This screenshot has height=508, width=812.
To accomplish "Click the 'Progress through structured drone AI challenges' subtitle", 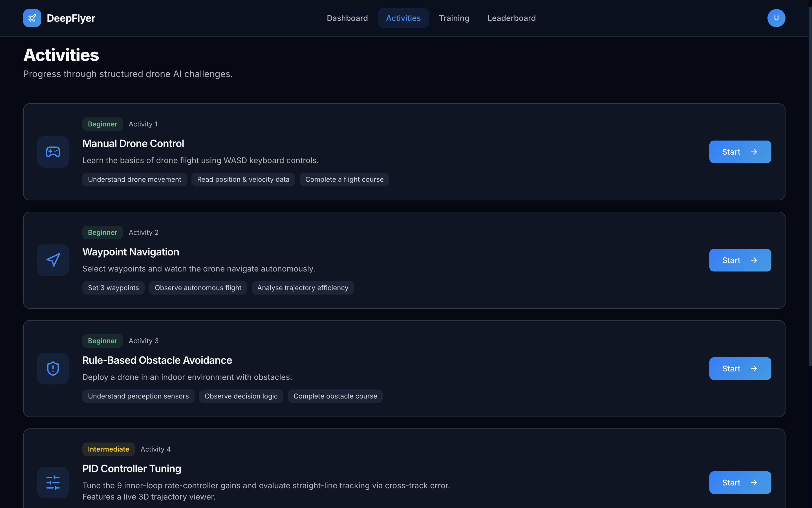I will coord(128,74).
